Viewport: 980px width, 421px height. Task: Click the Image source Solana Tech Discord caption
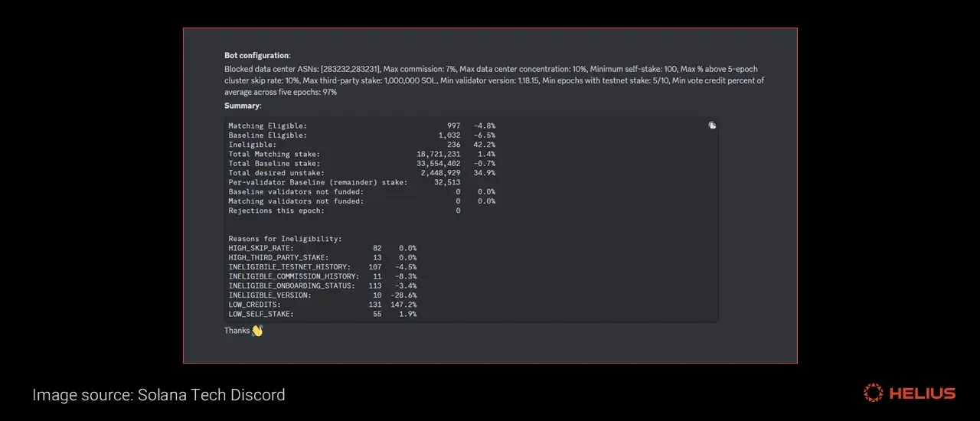(x=158, y=395)
